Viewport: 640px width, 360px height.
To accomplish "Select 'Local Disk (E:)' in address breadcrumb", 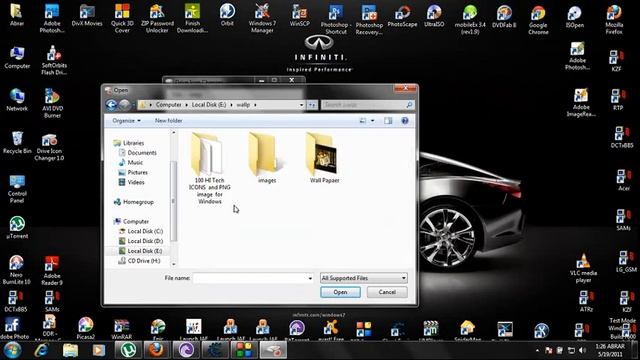I will (x=209, y=105).
